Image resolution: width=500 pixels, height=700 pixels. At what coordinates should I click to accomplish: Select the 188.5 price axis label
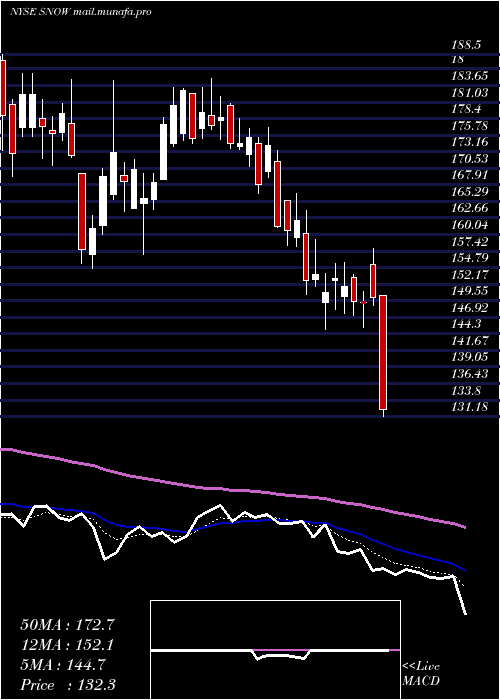(467, 45)
